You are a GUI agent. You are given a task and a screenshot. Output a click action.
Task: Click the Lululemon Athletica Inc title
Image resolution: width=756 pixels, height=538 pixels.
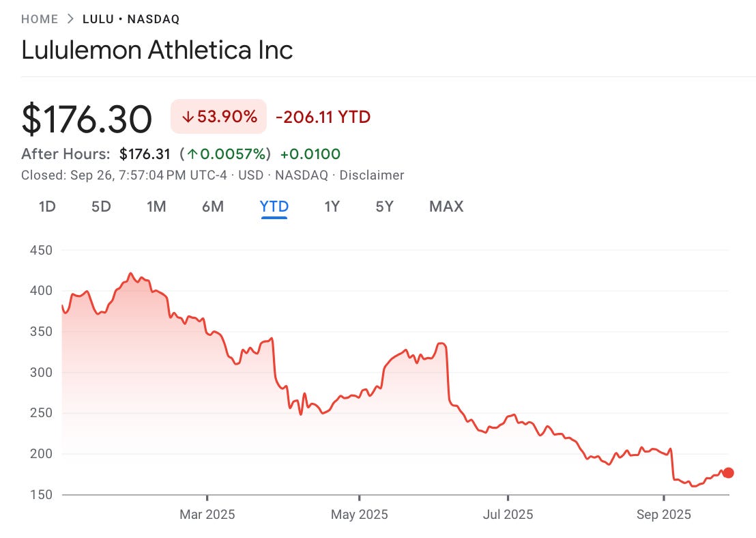(157, 51)
